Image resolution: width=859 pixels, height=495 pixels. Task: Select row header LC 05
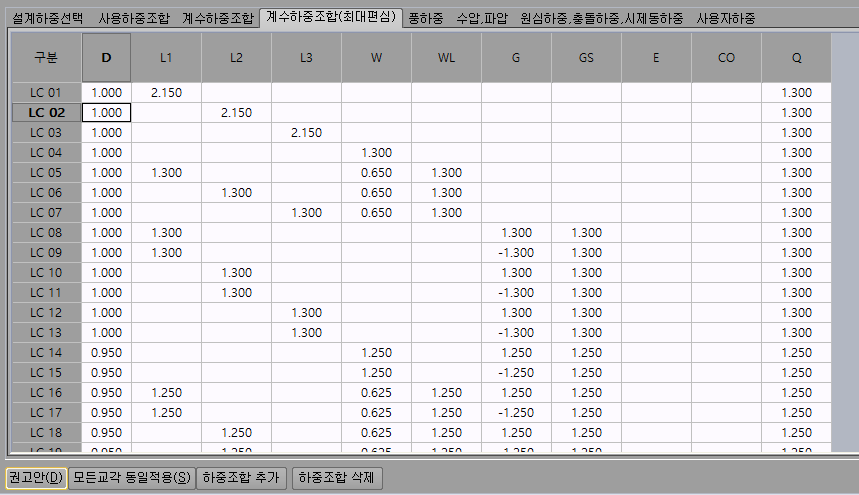tap(47, 172)
